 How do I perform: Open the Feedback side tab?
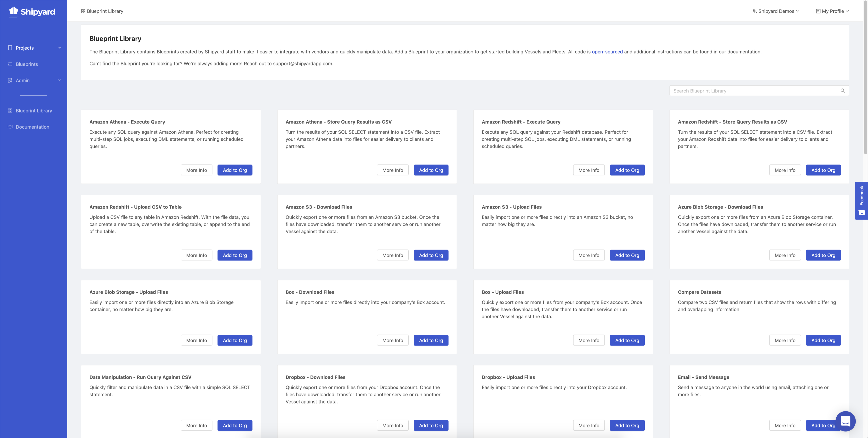861,201
